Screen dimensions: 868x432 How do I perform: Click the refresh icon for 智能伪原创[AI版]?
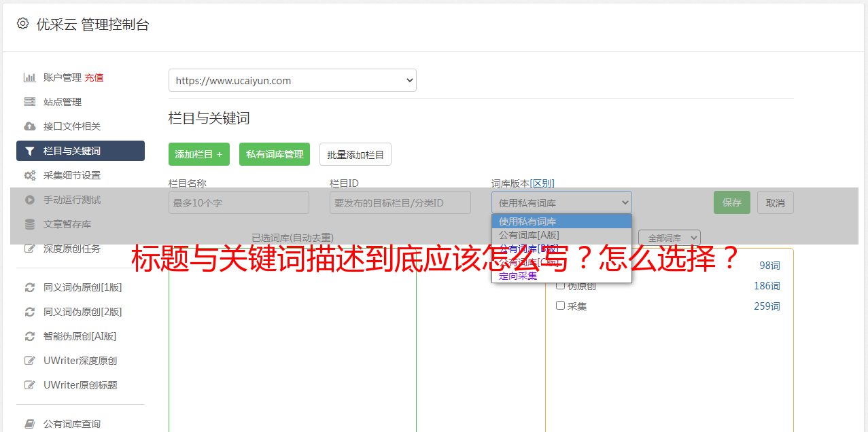(30, 336)
